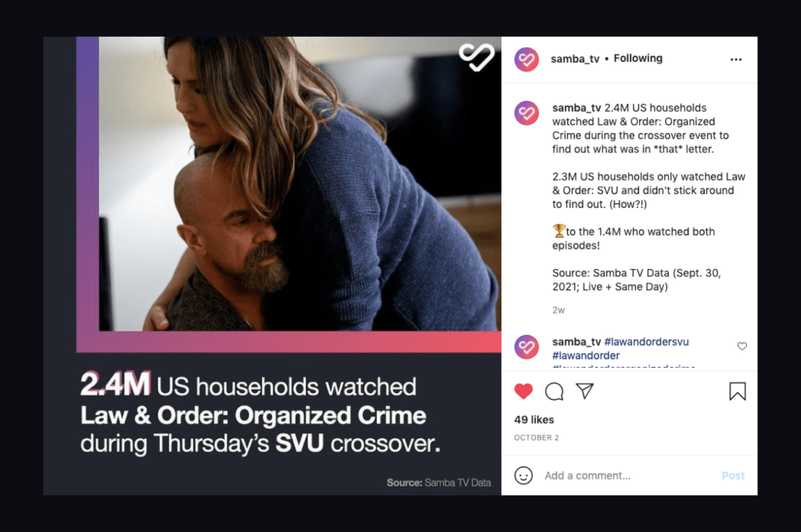
Task: Click the Samba heart logo on image
Action: pyautogui.click(x=476, y=57)
